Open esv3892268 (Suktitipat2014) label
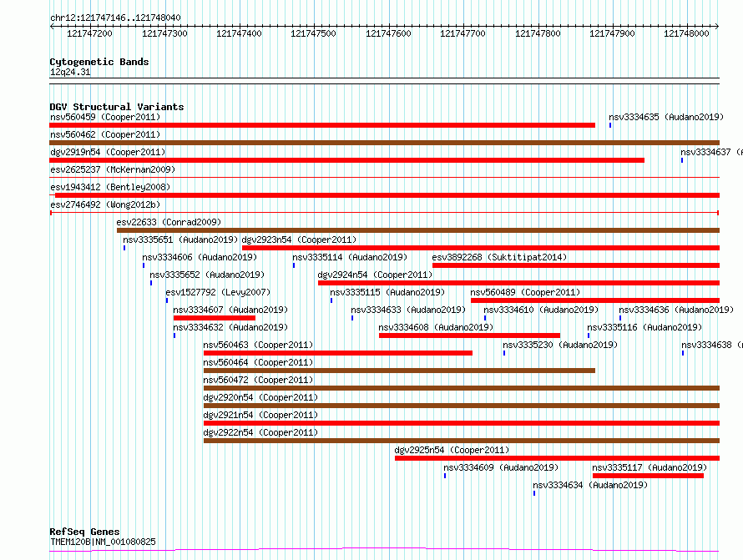The width and height of the screenshot is (743, 560). pyautogui.click(x=499, y=257)
